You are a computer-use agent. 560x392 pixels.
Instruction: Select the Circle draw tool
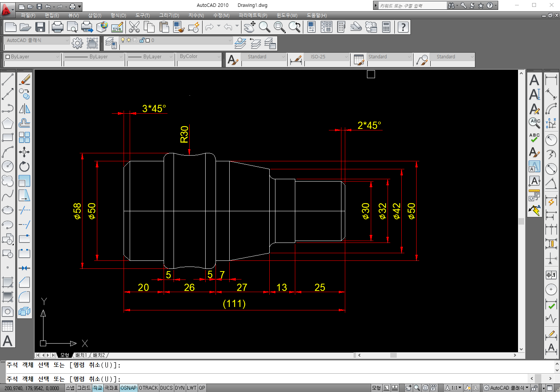pyautogui.click(x=8, y=166)
